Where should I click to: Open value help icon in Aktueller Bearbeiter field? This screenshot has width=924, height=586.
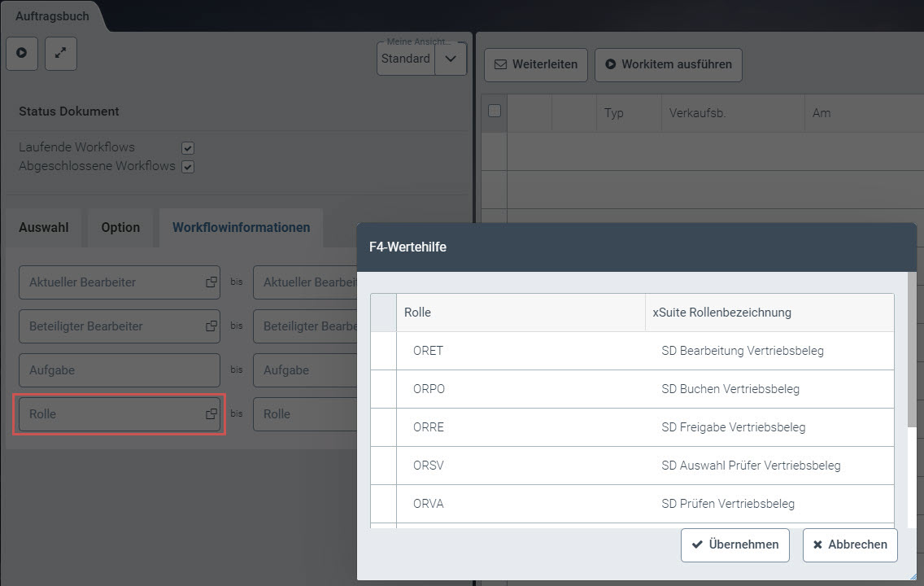pos(211,282)
